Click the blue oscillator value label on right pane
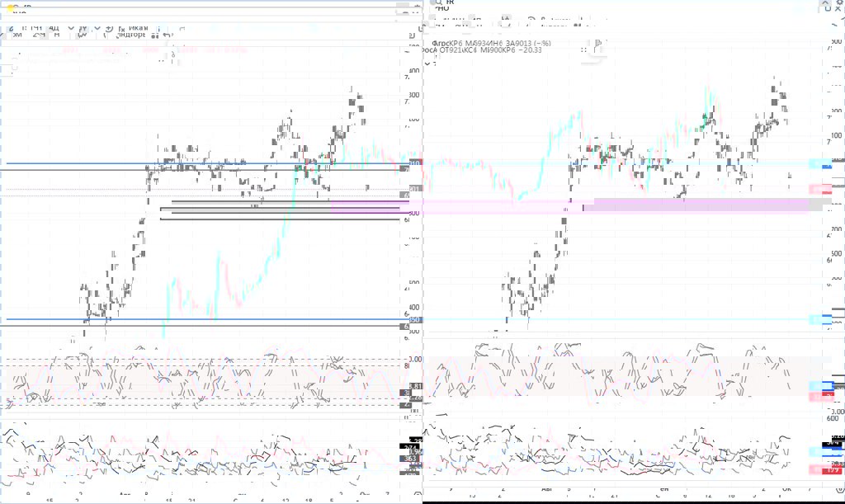845x504 pixels. pyautogui.click(x=821, y=385)
